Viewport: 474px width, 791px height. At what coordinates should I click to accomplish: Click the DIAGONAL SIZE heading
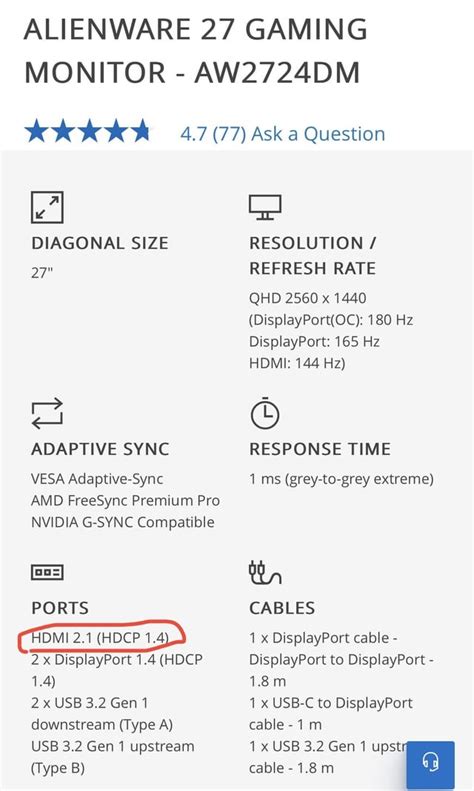(x=99, y=243)
